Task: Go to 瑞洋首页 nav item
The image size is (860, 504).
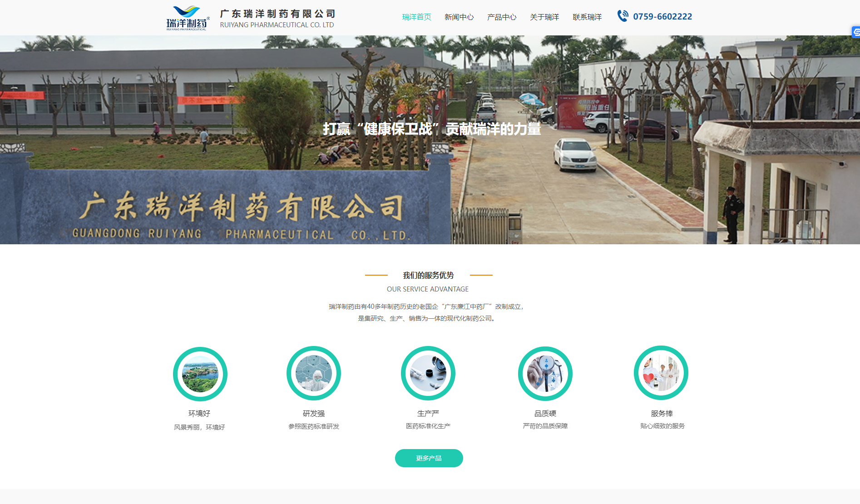Action: 416,17
